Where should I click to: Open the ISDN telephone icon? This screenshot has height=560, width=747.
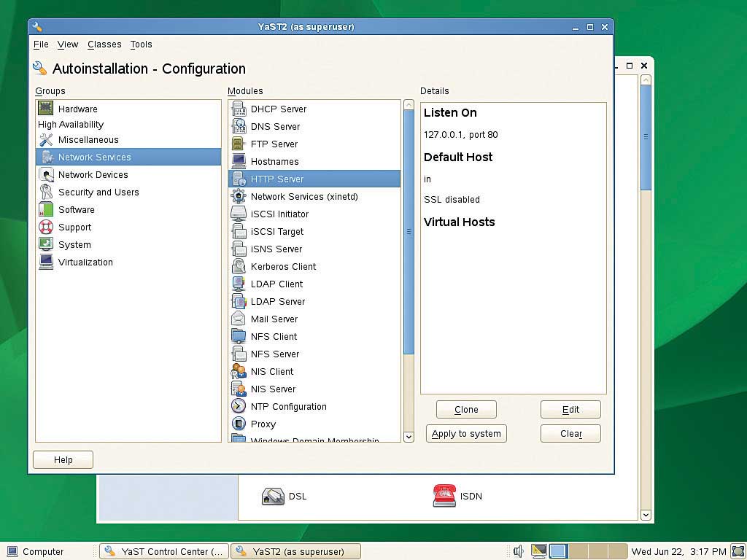444,496
